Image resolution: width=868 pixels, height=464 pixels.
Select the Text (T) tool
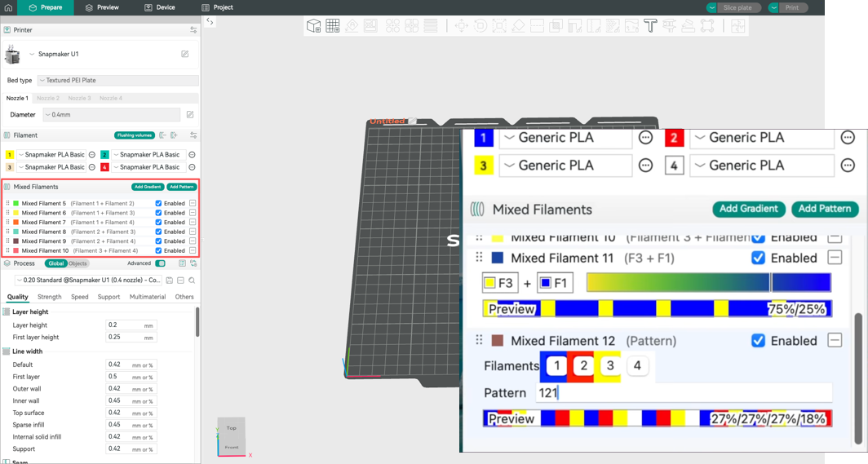click(650, 26)
